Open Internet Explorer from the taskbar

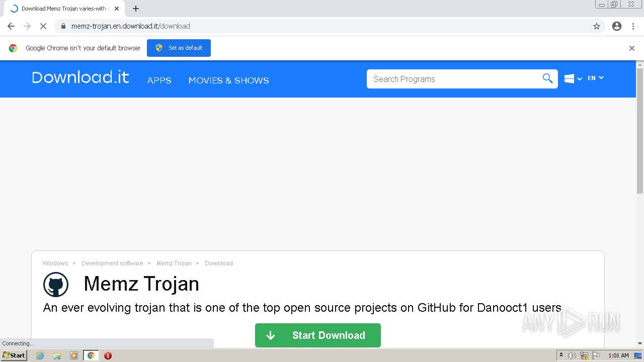pyautogui.click(x=40, y=355)
